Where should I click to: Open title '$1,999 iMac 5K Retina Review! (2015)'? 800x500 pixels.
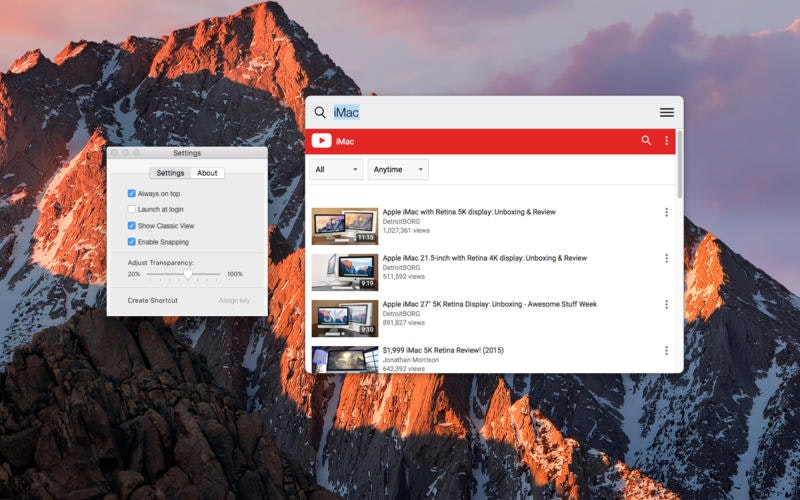(443, 350)
